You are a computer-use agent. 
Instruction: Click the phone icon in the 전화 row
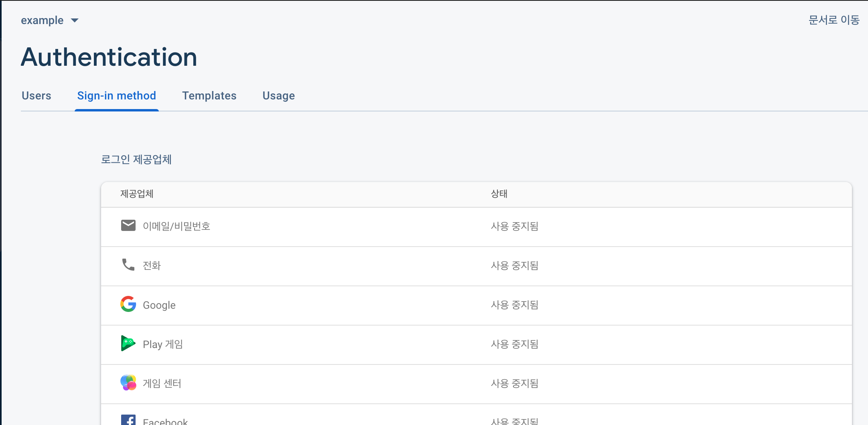click(x=128, y=265)
